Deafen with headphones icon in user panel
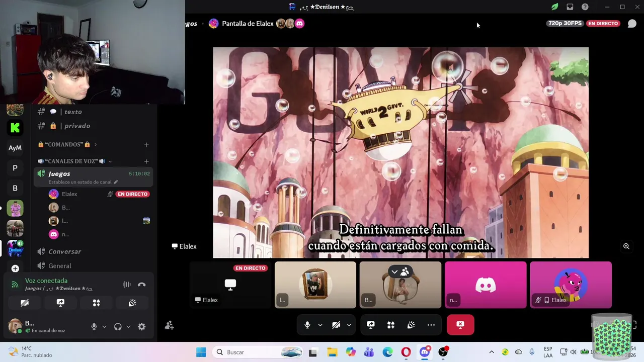This screenshot has width=644, height=362. click(118, 326)
